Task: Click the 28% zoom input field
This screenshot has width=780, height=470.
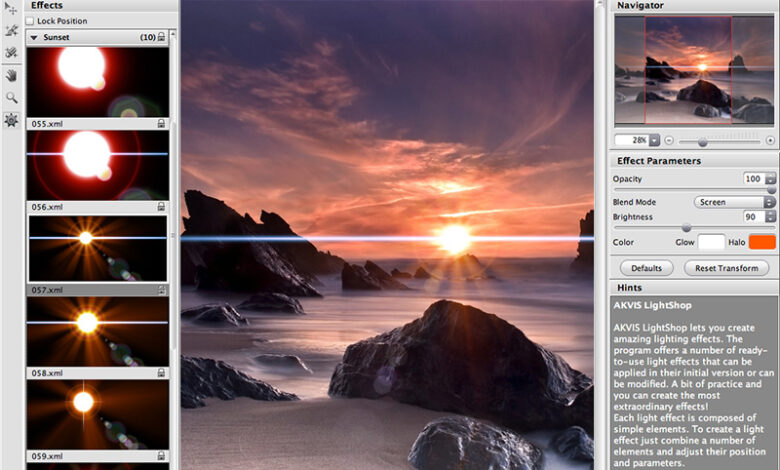Action: 632,140
